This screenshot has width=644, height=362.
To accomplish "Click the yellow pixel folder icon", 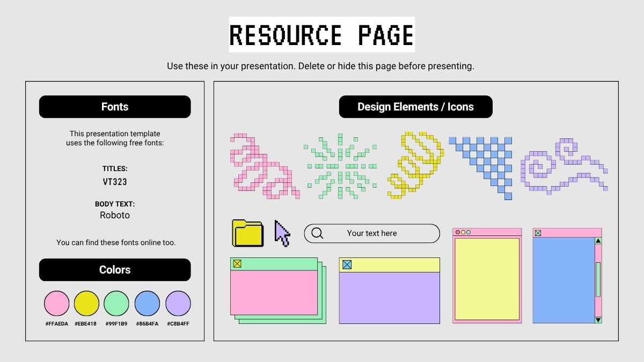I will coord(247,233).
